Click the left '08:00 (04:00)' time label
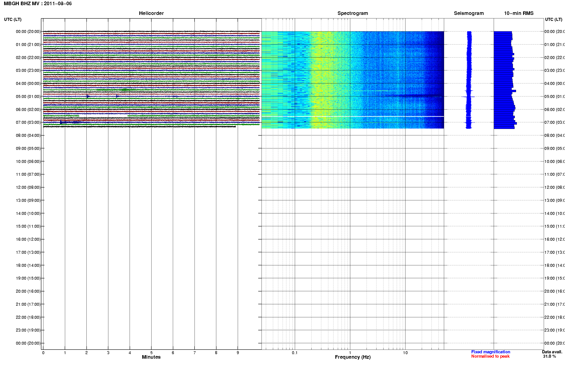 (28, 136)
